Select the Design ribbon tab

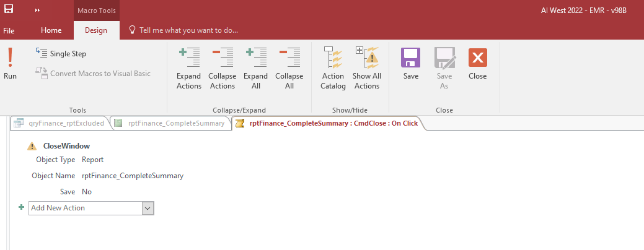[x=96, y=30]
